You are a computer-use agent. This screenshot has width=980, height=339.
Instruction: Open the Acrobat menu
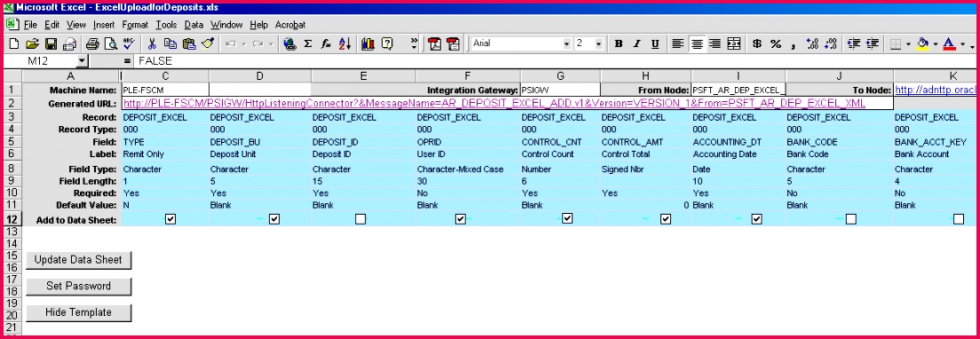click(x=290, y=25)
